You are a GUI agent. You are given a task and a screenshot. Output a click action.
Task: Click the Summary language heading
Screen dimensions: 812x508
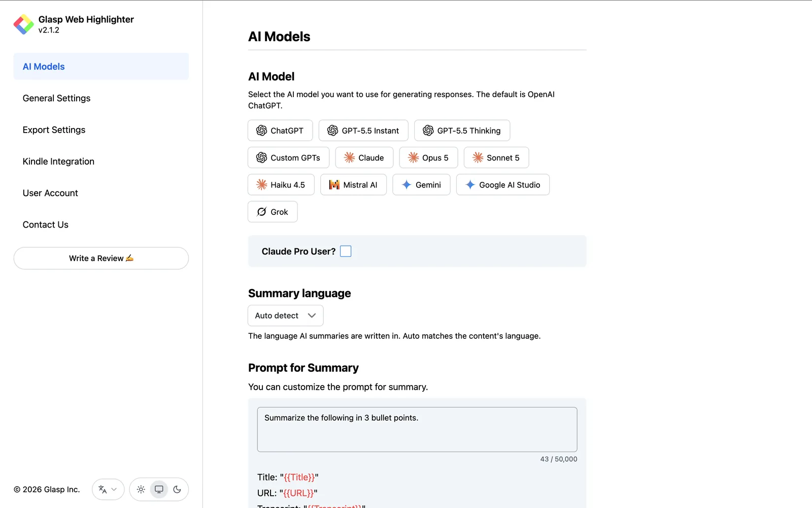click(299, 293)
